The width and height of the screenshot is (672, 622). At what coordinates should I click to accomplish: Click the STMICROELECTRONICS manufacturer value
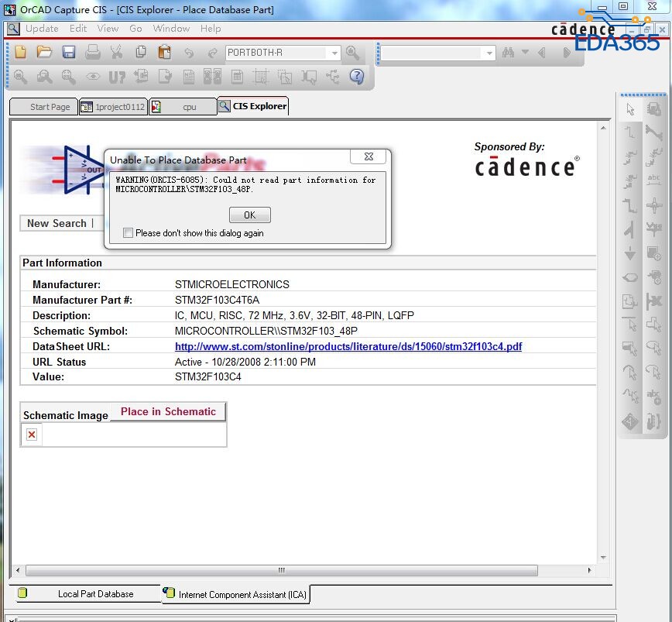coord(231,284)
